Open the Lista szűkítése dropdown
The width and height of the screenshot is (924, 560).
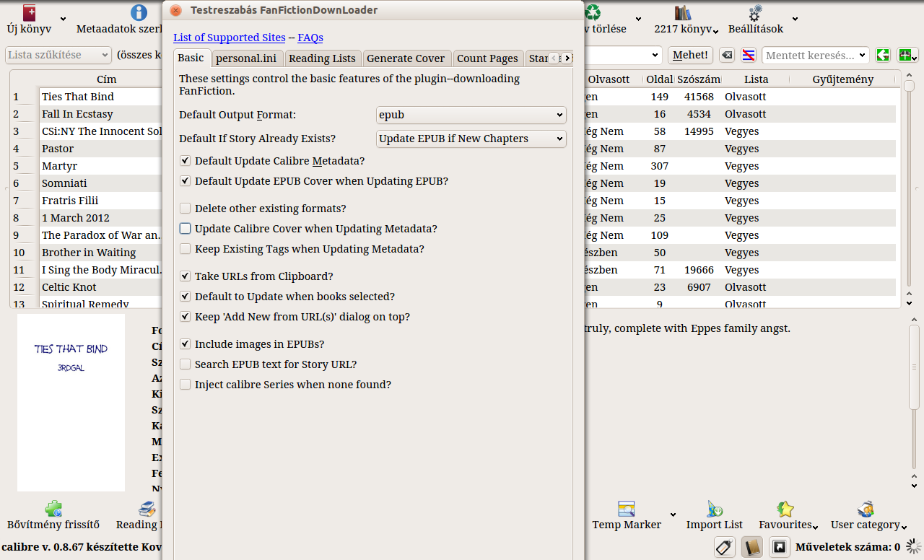58,55
